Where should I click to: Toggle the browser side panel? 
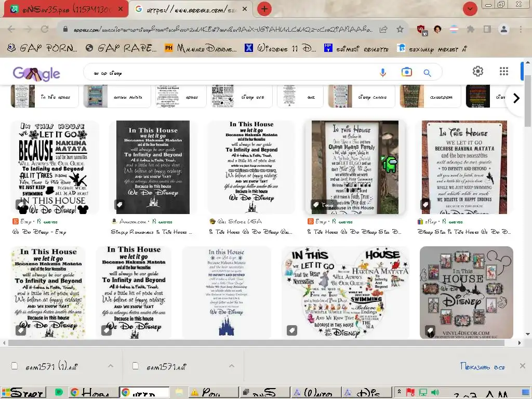[x=487, y=29]
